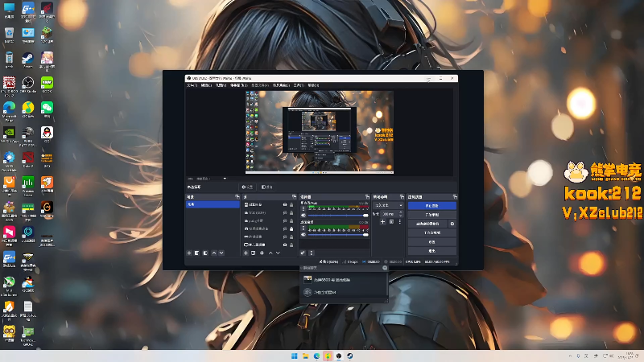644x362 pixels.
Task: Remove the current scene transition
Action: [391, 222]
